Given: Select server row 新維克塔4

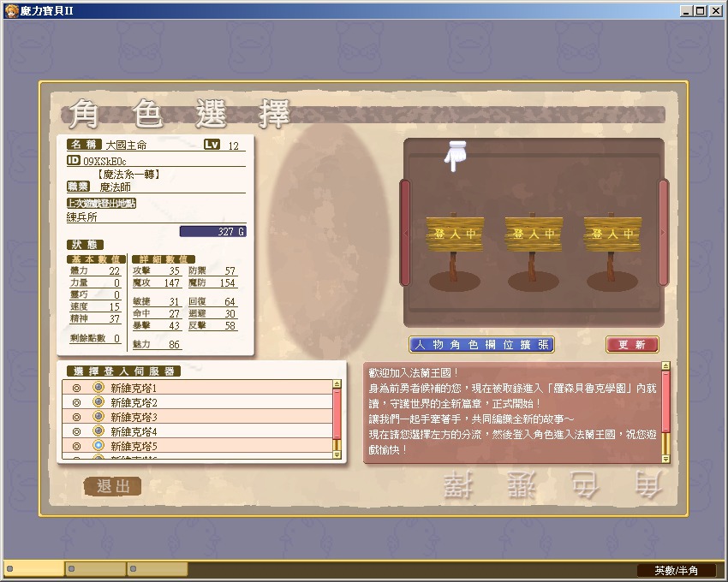Looking at the screenshot, I should coord(197,431).
